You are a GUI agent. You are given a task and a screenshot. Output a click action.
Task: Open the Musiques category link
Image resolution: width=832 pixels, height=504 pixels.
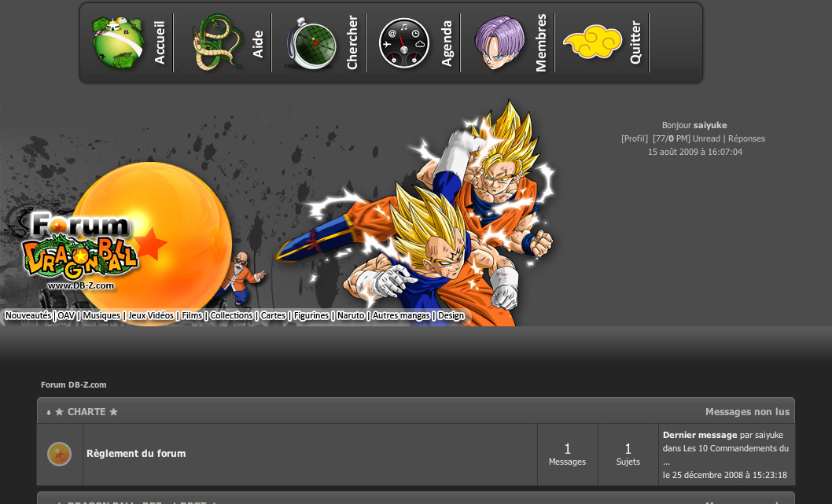pos(101,315)
